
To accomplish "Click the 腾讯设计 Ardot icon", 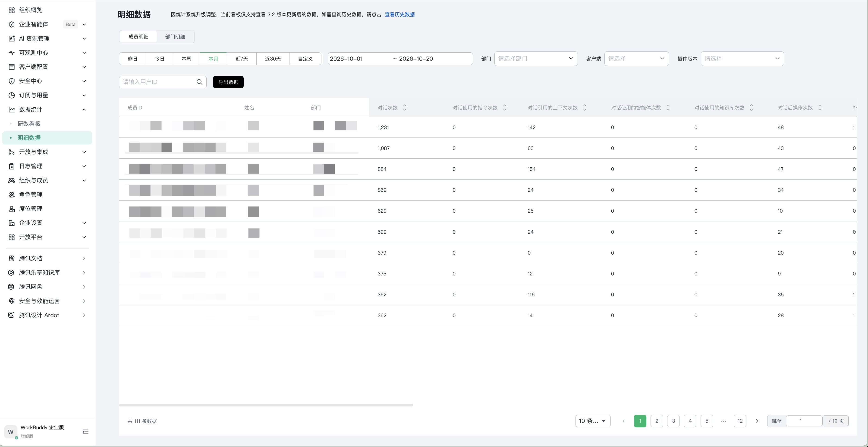I will (x=11, y=315).
